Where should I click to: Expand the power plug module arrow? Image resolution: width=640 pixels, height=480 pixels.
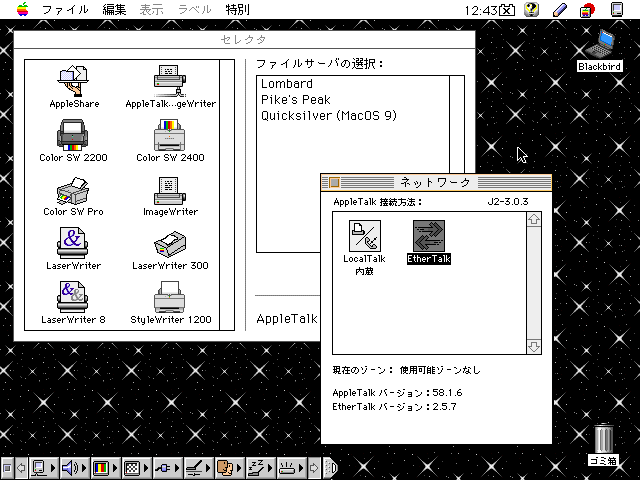(x=177, y=468)
